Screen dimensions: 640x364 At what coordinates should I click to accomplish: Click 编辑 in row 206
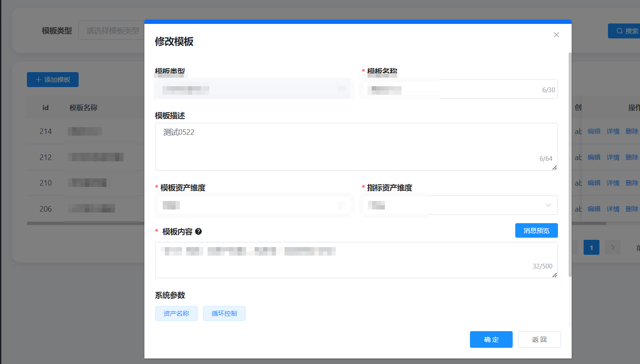pos(594,209)
